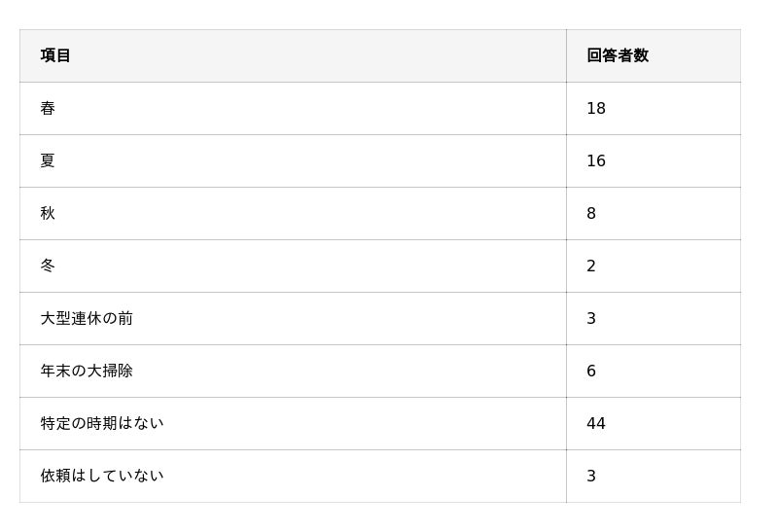Click the value 16 for 夏
Viewport: 778px width, 532px height.
pyautogui.click(x=596, y=160)
